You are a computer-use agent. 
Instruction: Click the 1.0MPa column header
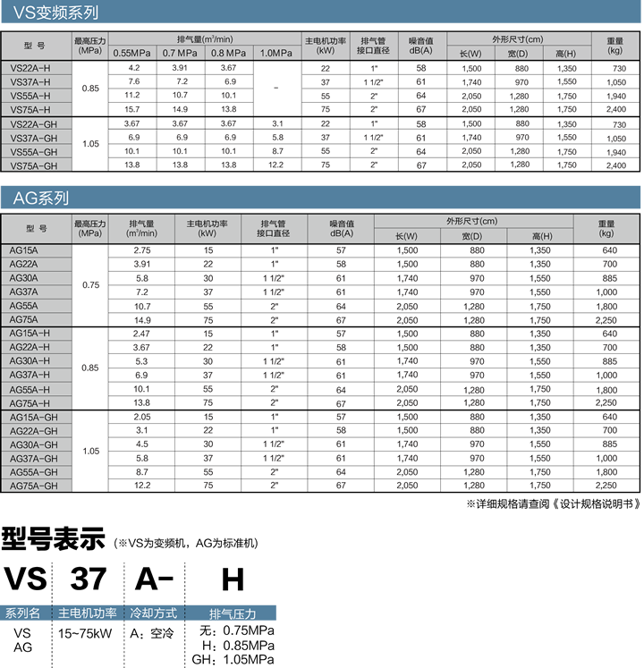[275, 53]
